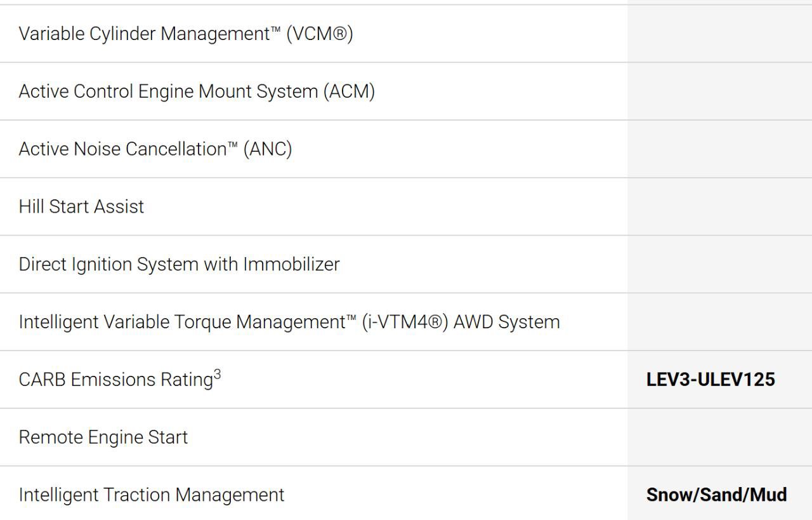Select the empty value cell of the i-VTM4 AWD row
Image resolution: width=812 pixels, height=520 pixels.
point(720,322)
